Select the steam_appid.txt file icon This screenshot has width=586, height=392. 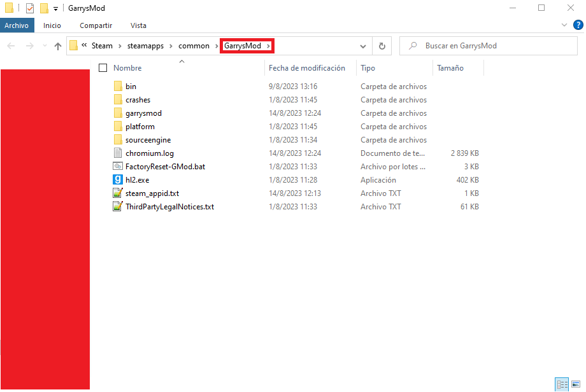[x=118, y=193]
